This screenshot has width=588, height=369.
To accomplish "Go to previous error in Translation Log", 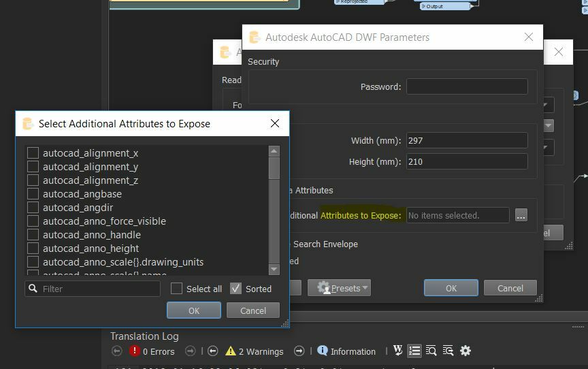I will tap(116, 351).
